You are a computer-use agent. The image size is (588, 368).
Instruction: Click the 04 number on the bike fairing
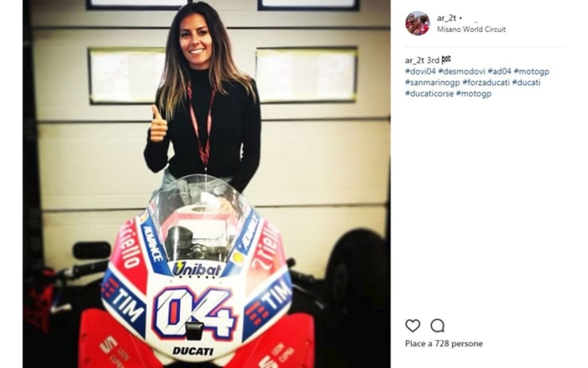195,311
